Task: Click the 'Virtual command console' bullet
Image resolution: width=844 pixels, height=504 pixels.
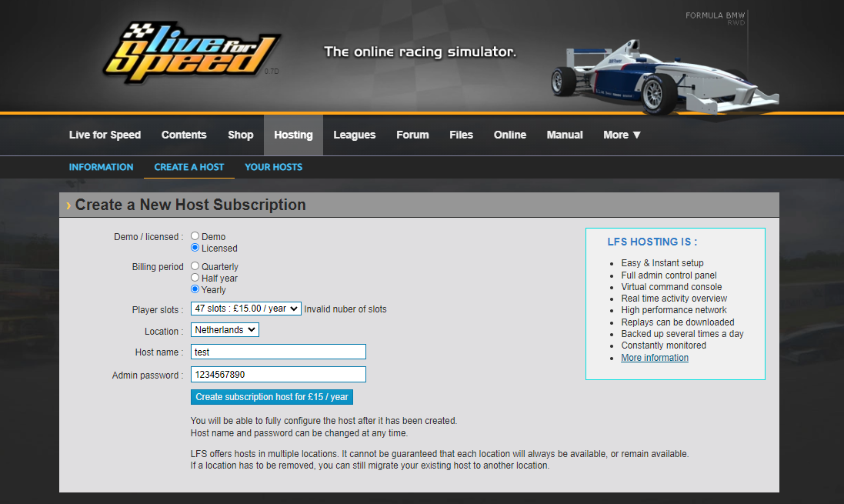Action: click(x=671, y=287)
